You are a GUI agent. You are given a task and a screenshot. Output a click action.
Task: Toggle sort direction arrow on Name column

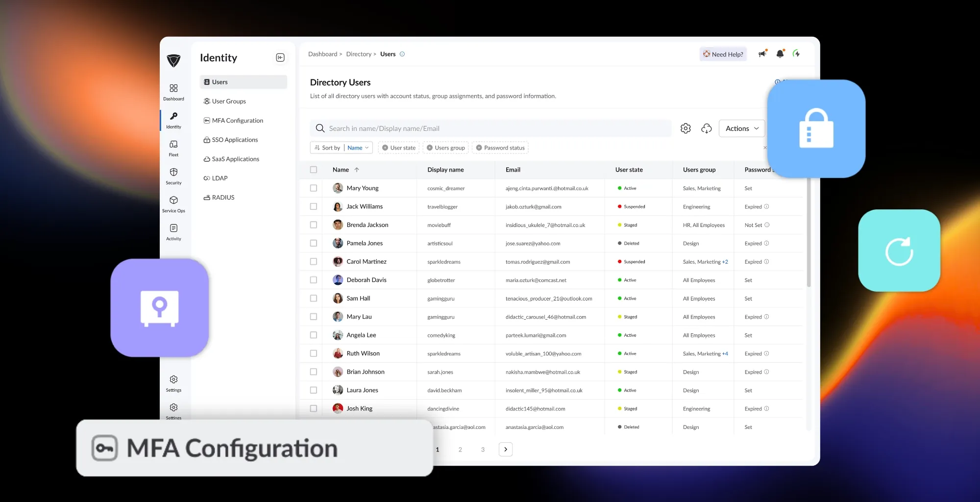coord(357,170)
